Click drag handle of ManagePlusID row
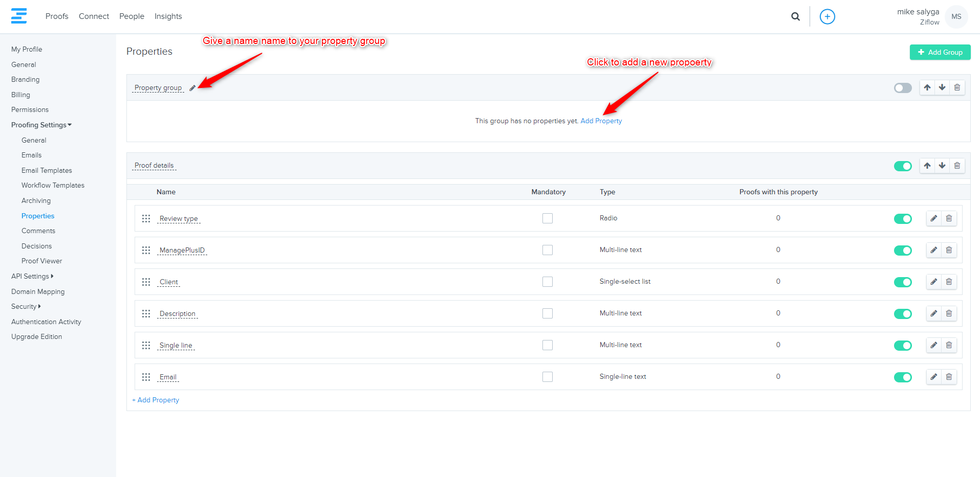This screenshot has width=980, height=477. point(146,250)
